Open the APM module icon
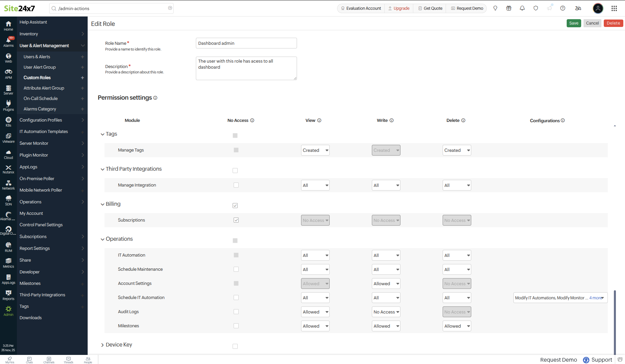 [8, 74]
